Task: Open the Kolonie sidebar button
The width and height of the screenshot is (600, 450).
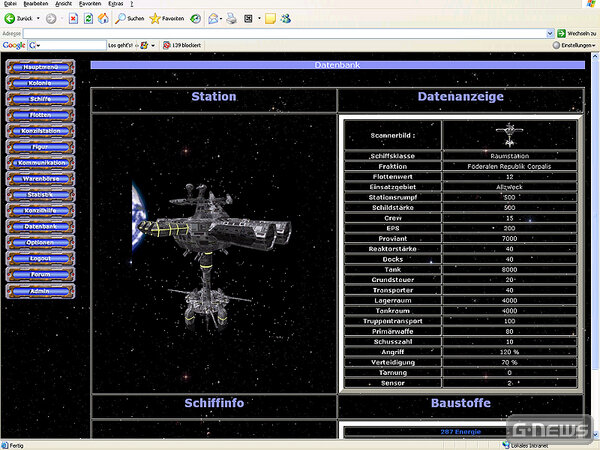Action: tap(41, 83)
